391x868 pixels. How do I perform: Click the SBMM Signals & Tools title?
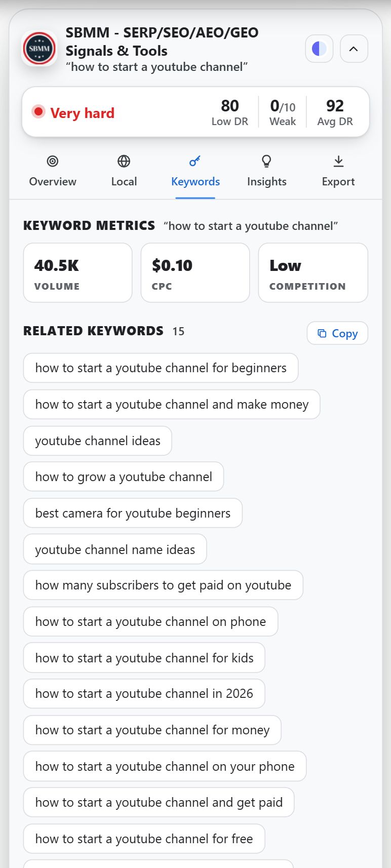[x=162, y=42]
